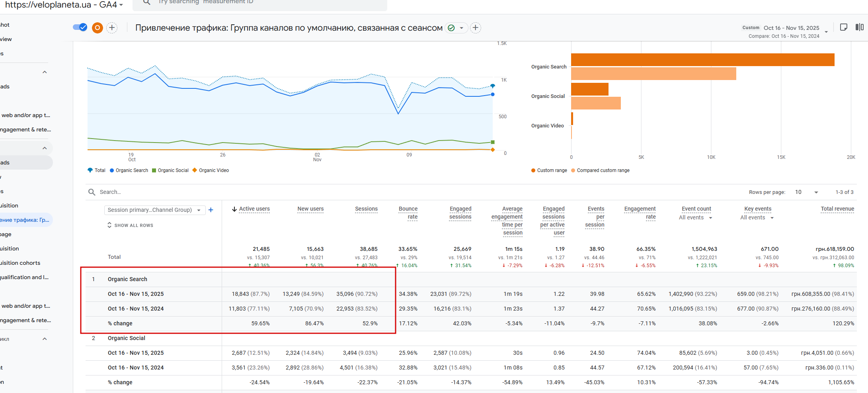Open the sidebar item ending in 'view'
The width and height of the screenshot is (868, 393).
tap(6, 39)
